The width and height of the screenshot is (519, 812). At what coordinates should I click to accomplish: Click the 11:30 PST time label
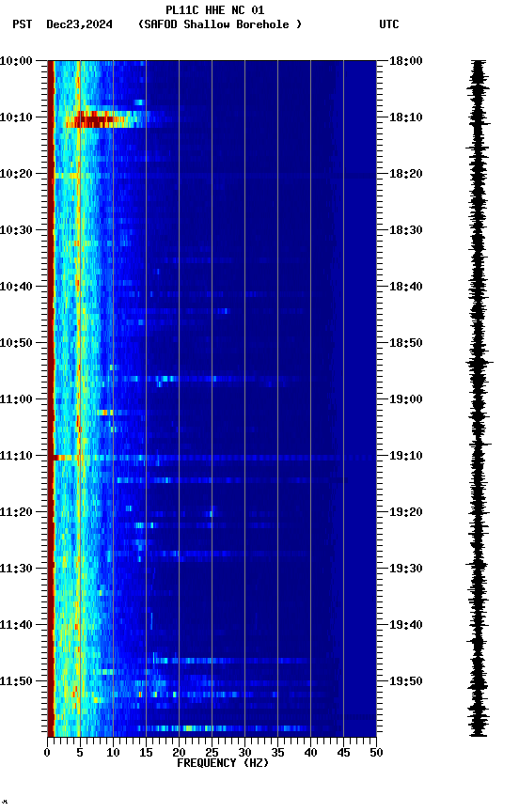tap(16, 570)
